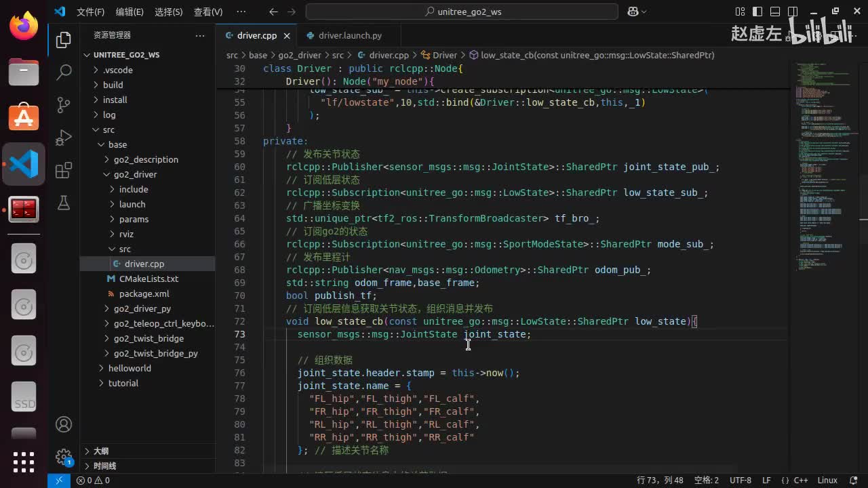Viewport: 868px width, 488px height.
Task: Toggle the primary side bar layout icon
Action: pyautogui.click(x=757, y=12)
